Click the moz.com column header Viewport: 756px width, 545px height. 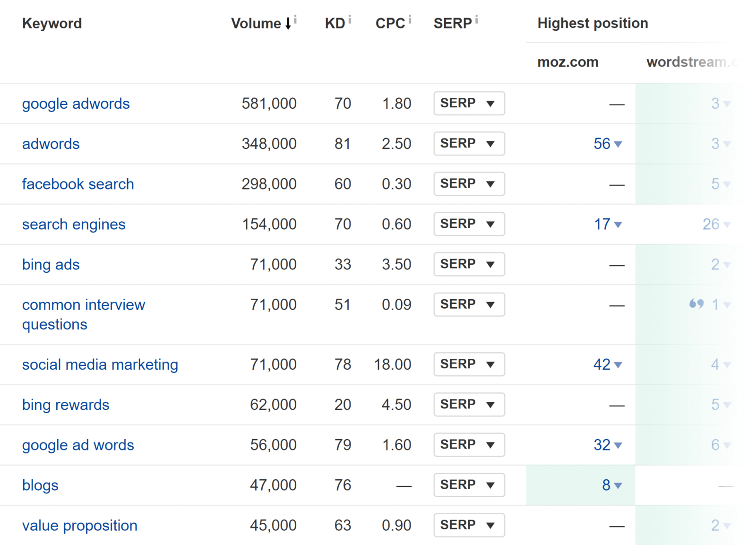coord(568,62)
